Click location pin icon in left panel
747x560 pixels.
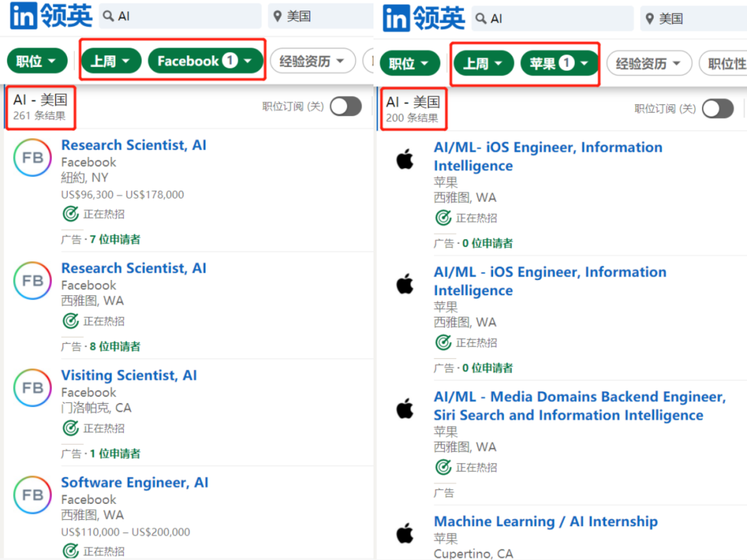278,16
